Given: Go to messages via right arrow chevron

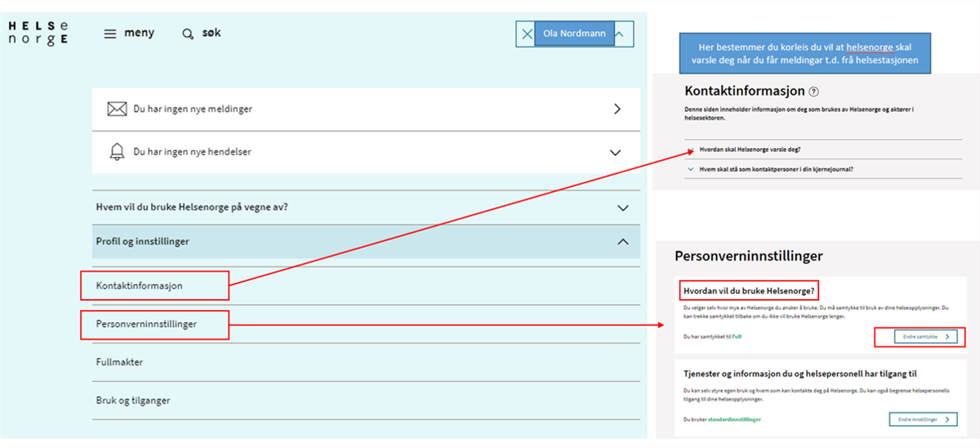Looking at the screenshot, I should [617, 109].
